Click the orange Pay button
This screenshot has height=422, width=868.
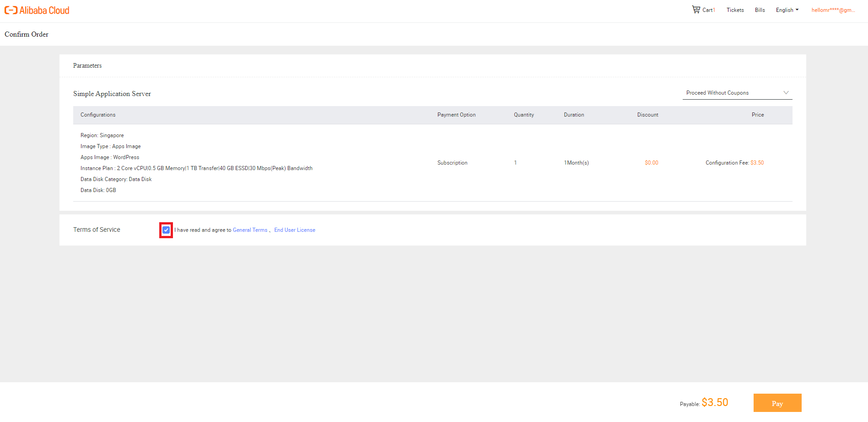click(x=777, y=403)
